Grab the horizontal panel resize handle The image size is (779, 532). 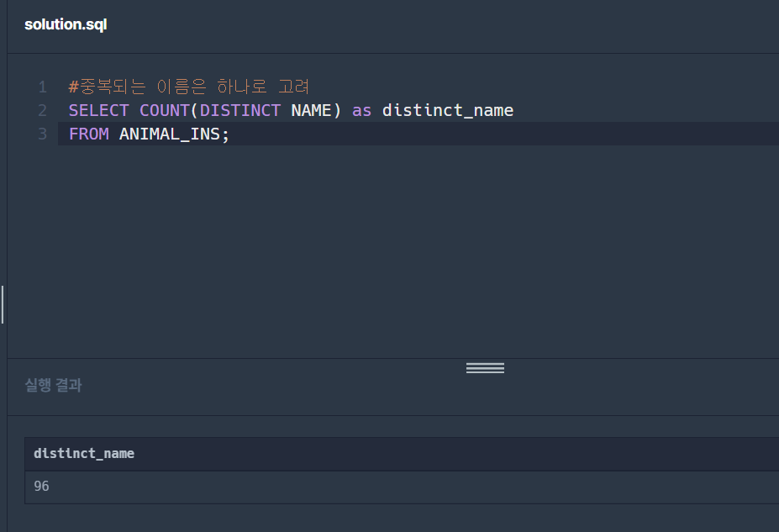pos(485,367)
